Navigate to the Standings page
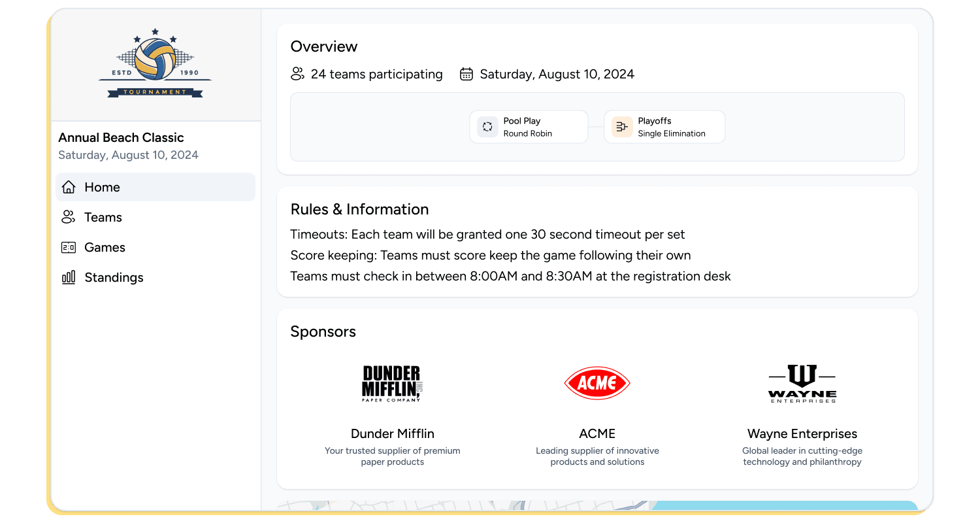Viewport: 980px width, 523px height. point(114,277)
